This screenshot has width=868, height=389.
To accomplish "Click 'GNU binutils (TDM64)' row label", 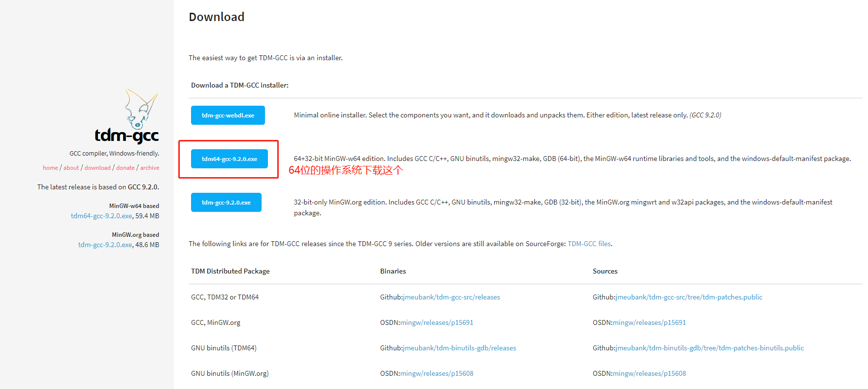I will [x=224, y=348].
